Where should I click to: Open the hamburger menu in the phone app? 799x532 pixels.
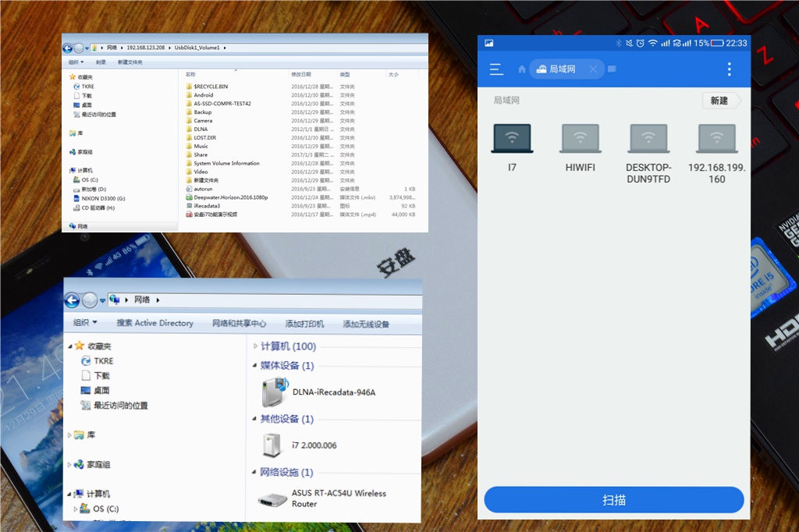(x=496, y=69)
